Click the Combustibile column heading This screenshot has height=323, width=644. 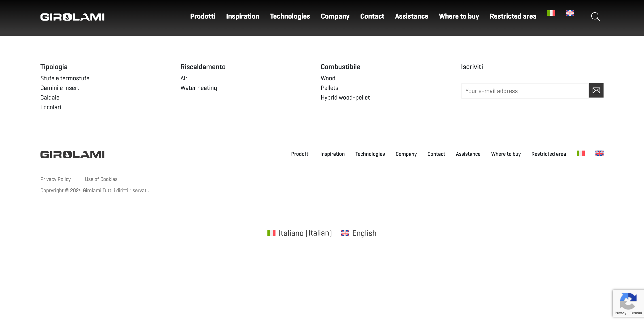tap(341, 67)
